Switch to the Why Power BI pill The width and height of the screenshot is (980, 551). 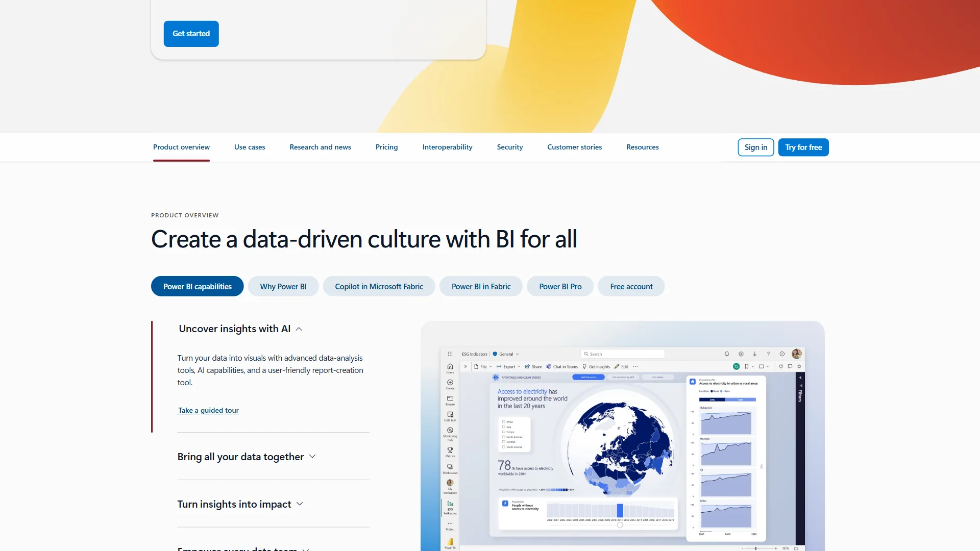283,286
